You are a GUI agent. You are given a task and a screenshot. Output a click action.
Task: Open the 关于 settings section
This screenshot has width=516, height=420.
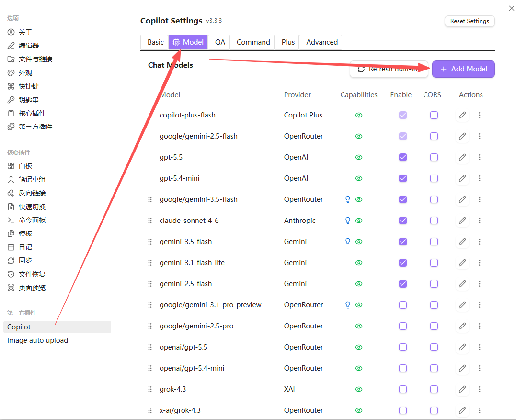(x=25, y=32)
